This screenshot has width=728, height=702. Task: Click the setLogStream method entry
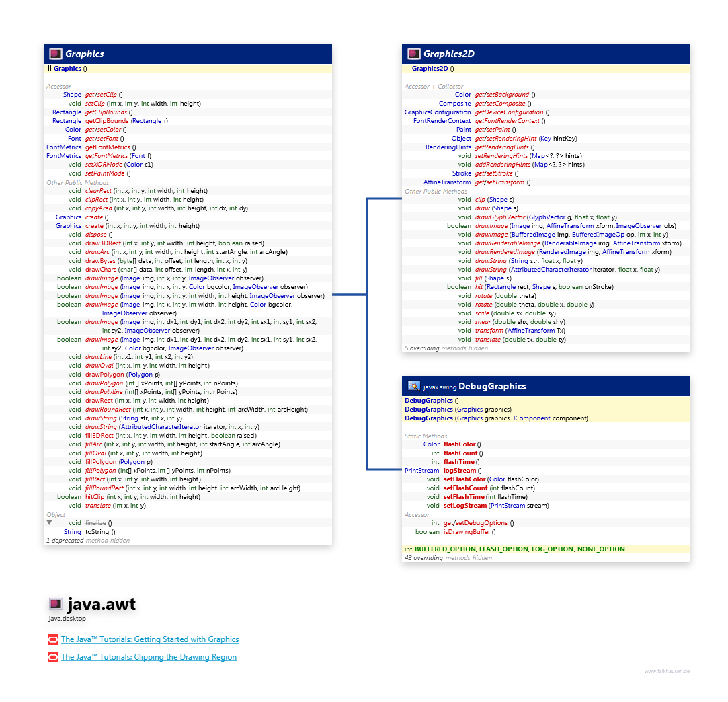(465, 506)
